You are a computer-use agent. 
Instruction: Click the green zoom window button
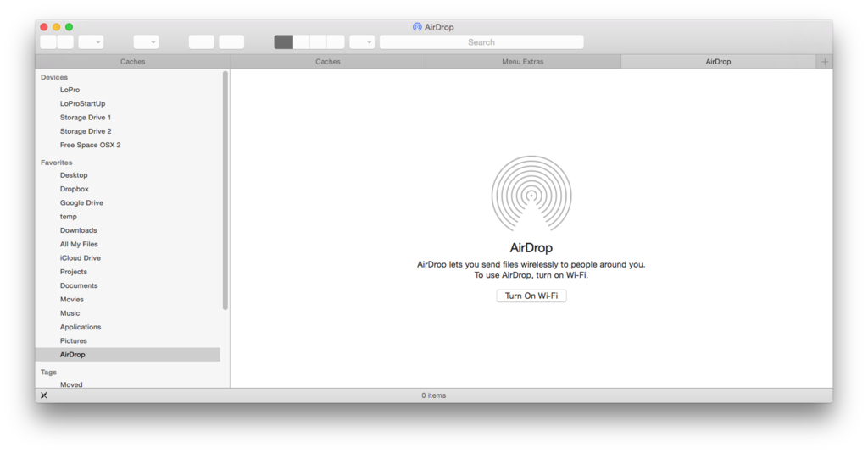point(70,27)
